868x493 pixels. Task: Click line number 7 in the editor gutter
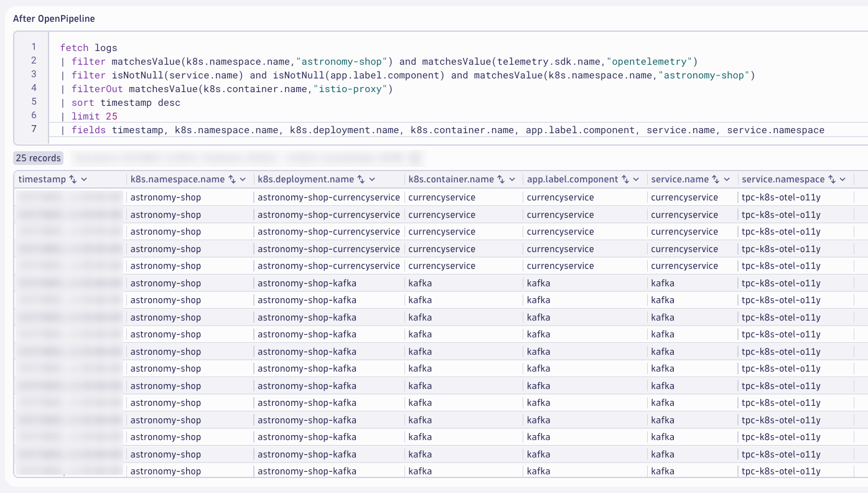(34, 129)
